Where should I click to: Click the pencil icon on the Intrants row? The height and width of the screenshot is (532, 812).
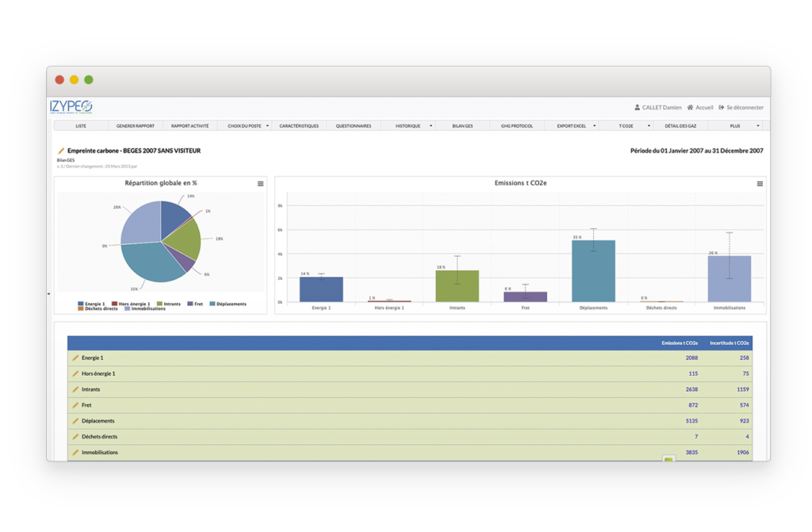coord(75,389)
